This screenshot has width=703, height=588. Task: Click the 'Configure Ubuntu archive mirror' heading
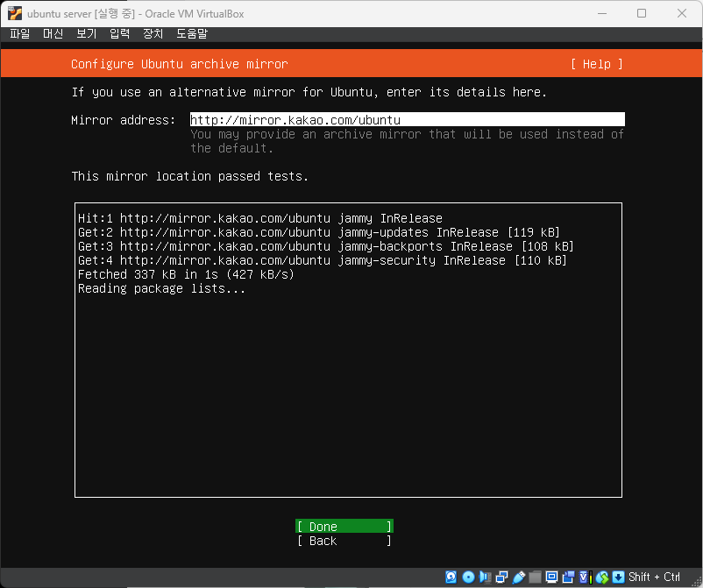click(x=180, y=64)
